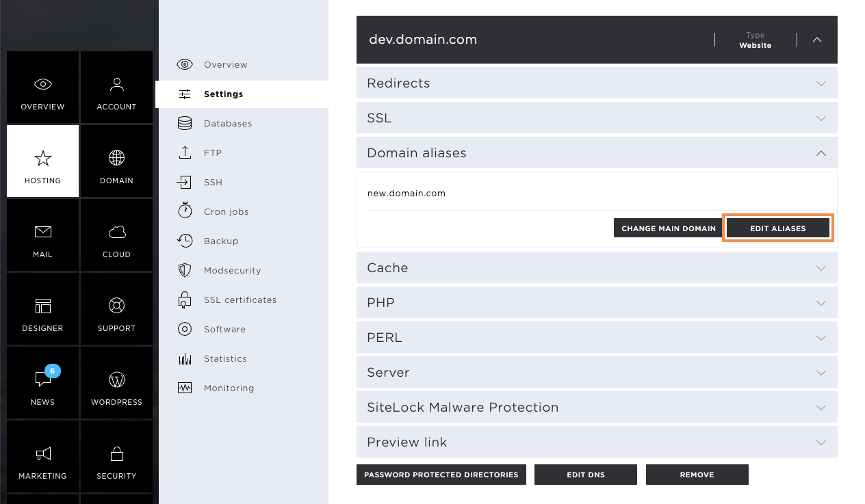This screenshot has height=504, width=865.
Task: Collapse the dev.domain.com panel header chevron
Action: [817, 40]
